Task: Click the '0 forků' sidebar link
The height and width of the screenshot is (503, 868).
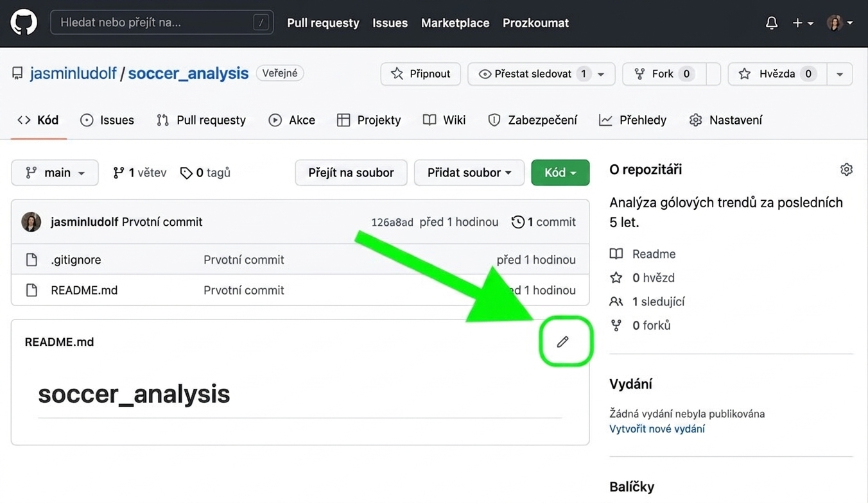Action: coord(640,325)
